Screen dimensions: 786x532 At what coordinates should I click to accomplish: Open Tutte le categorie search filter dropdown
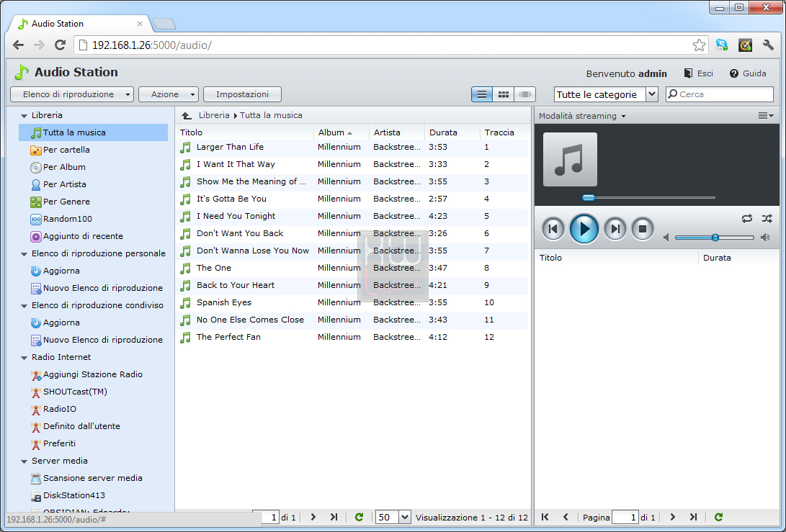coord(606,94)
